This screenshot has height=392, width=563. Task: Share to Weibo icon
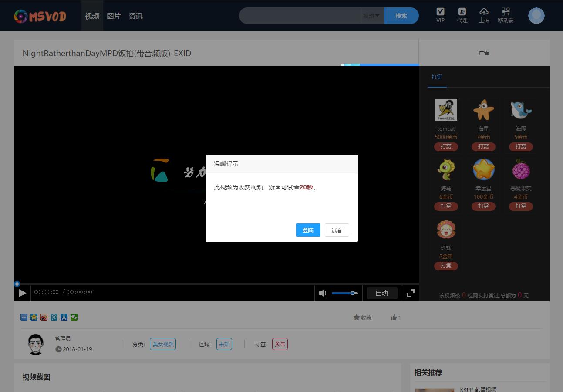point(44,317)
